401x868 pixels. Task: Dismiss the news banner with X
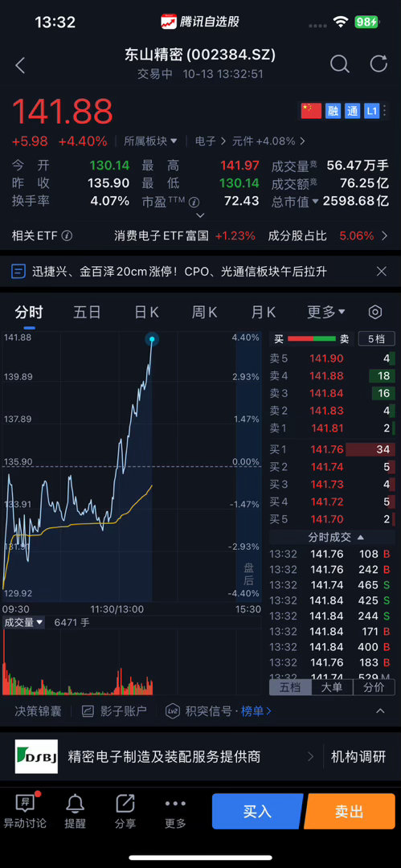coord(381,272)
